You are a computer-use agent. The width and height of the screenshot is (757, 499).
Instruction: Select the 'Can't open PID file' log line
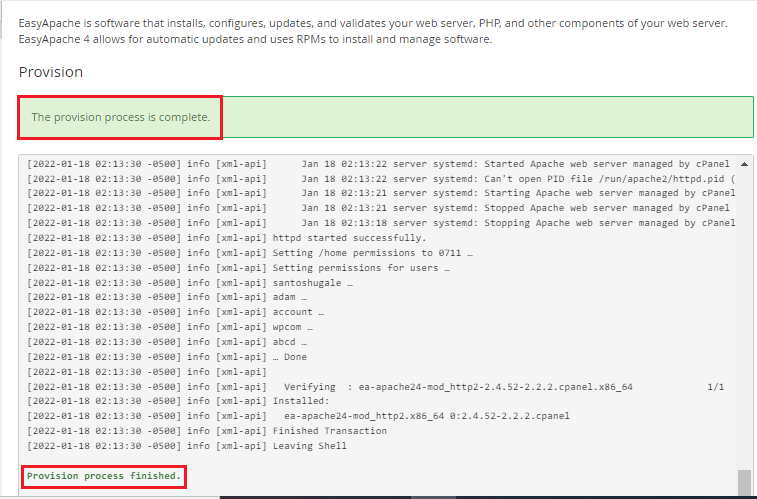point(381,179)
